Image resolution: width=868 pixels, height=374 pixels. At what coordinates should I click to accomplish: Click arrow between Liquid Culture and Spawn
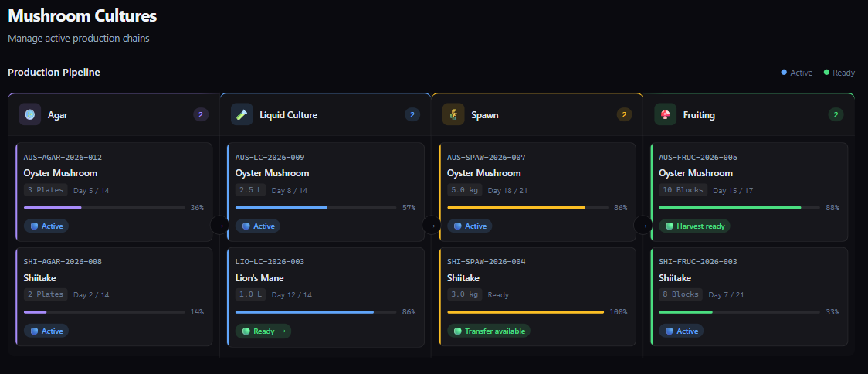coord(431,226)
